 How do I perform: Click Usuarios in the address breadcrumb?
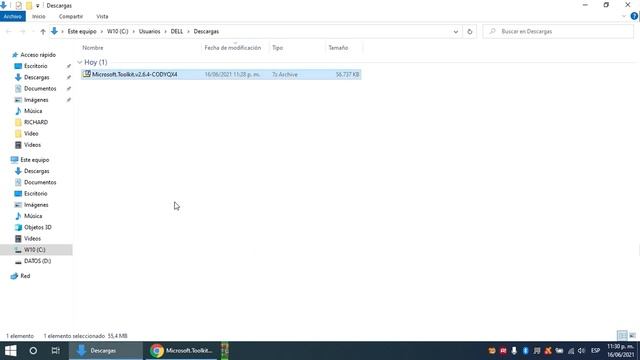pos(149,31)
